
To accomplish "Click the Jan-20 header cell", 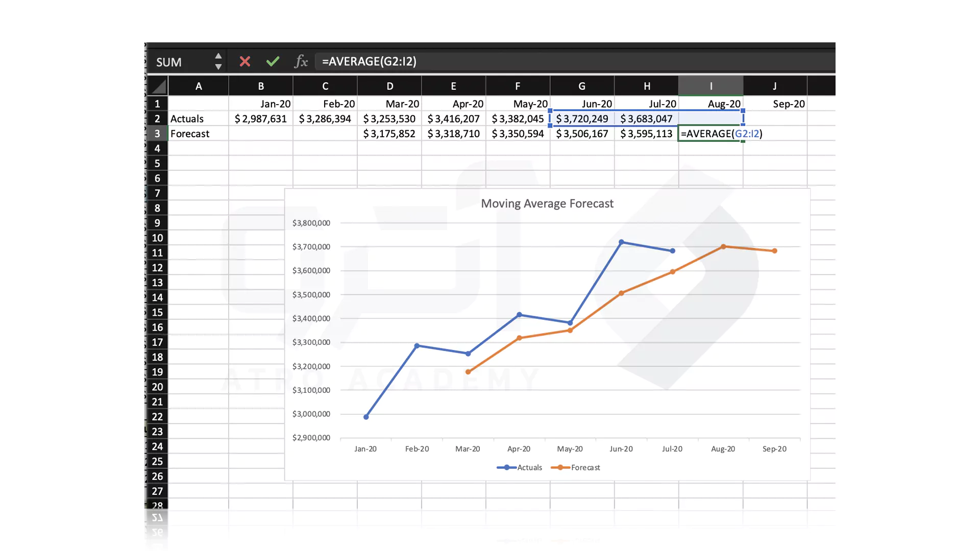I will [261, 104].
